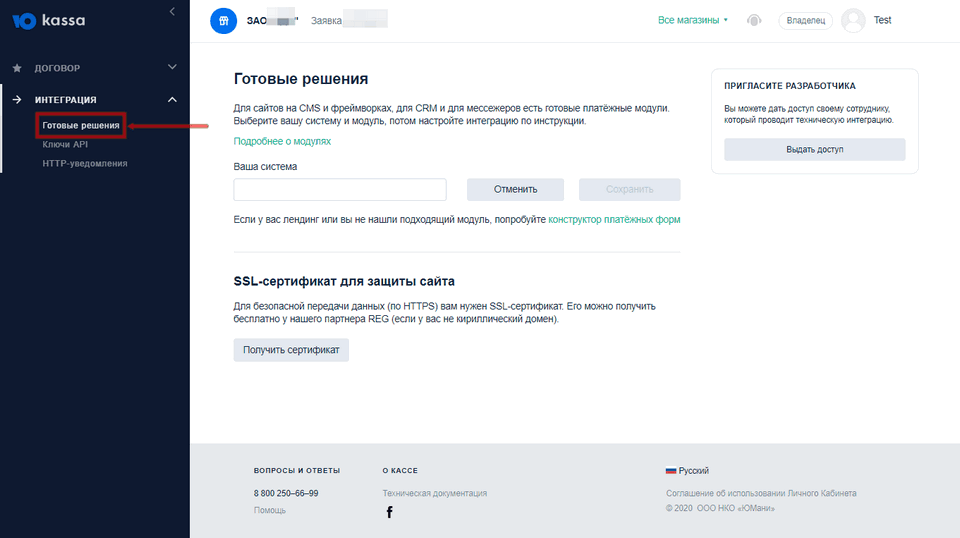Open the Все магазины dropdown
The width and height of the screenshot is (960, 538).
pos(693,20)
